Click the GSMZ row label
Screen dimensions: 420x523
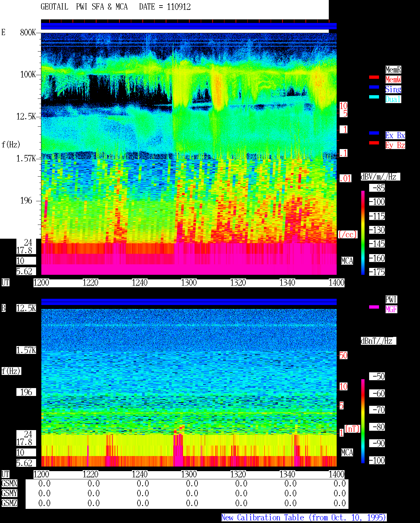9,503
